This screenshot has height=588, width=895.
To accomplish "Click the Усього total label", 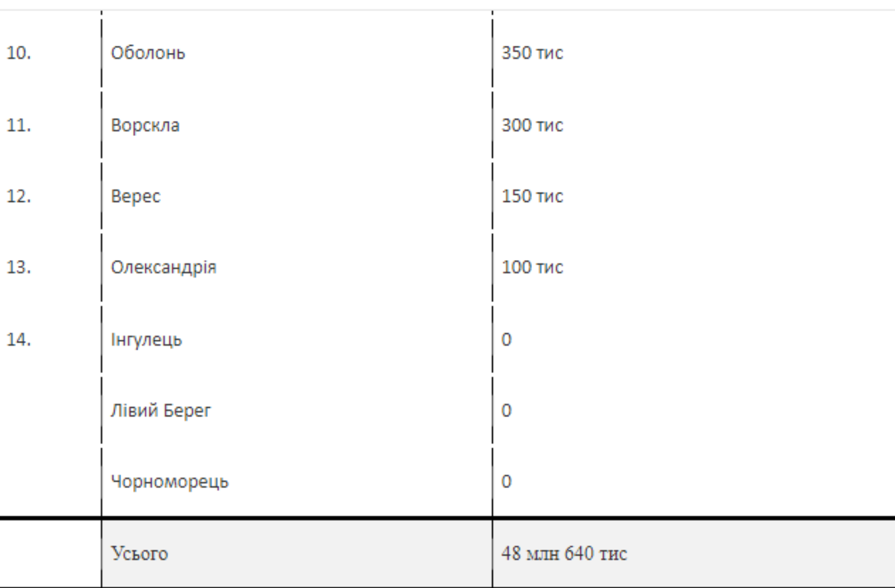I will pyautogui.click(x=140, y=554).
